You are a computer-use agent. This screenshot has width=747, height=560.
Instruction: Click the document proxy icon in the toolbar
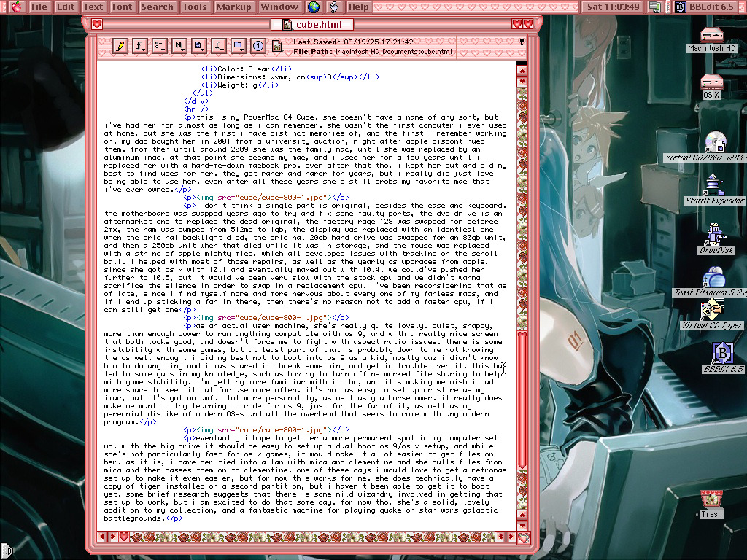[276, 46]
